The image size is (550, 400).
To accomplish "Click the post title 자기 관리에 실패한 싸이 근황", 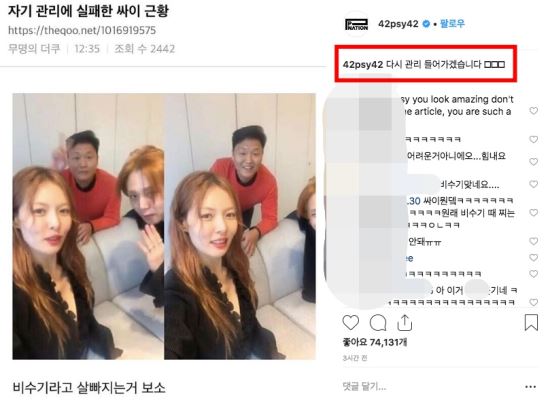I will point(88,11).
